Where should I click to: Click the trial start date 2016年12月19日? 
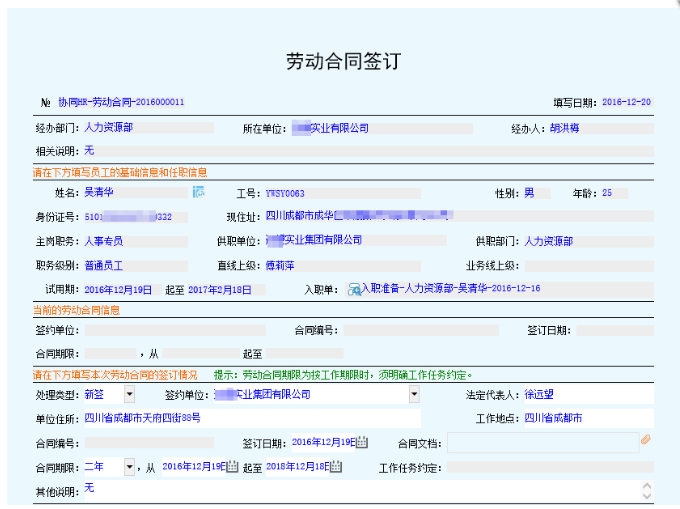118,290
